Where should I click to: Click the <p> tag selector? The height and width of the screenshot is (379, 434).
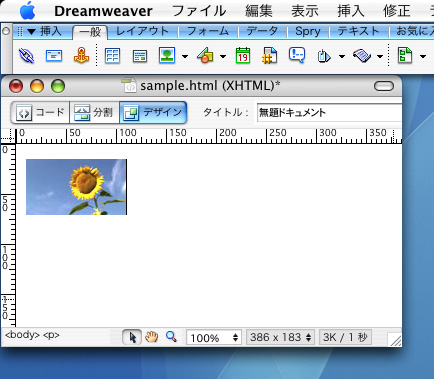tap(51, 335)
